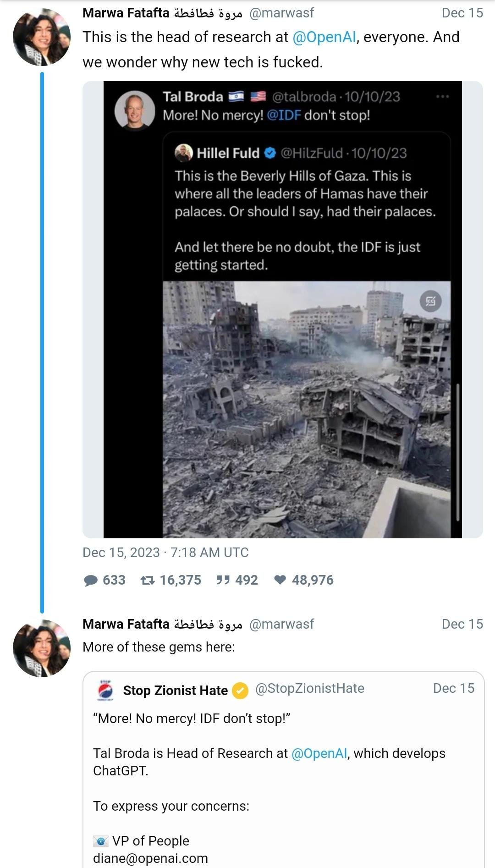This screenshot has height=868, width=495.
Task: Open the @OpenAI mention in first tweet
Action: coord(324,37)
